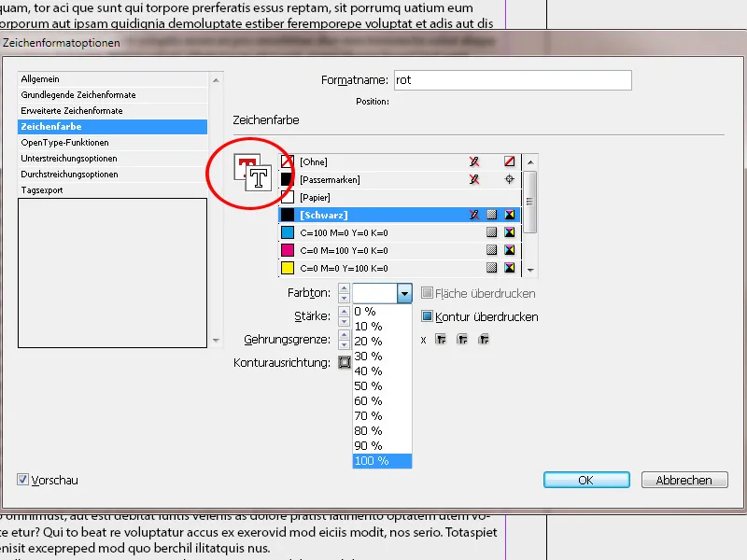747x560 pixels.
Task: Select the yellow C=0 M=0 Y=100 K=0 swatch
Action: pyautogui.click(x=400, y=268)
